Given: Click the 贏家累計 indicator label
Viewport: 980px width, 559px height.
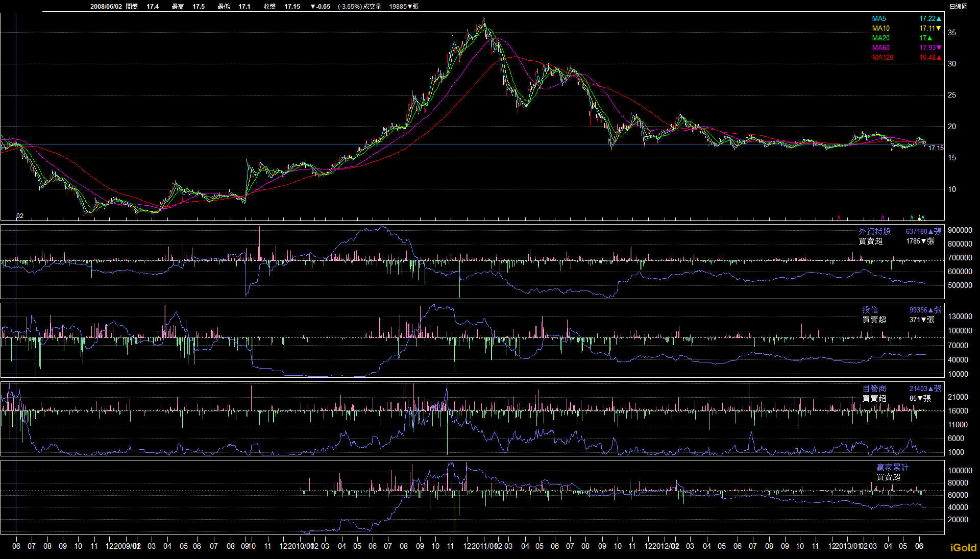Looking at the screenshot, I should 892,467.
